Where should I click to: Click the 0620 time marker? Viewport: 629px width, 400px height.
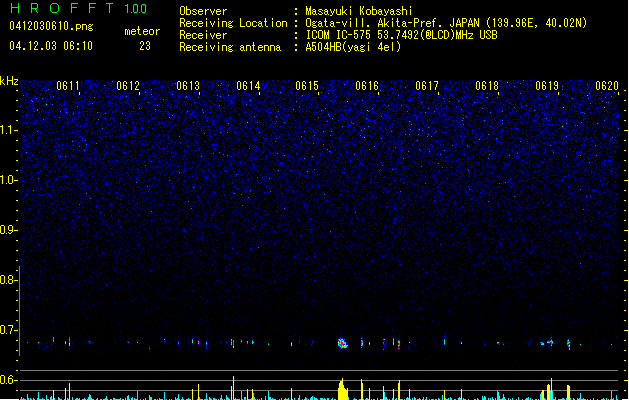pyautogui.click(x=607, y=86)
